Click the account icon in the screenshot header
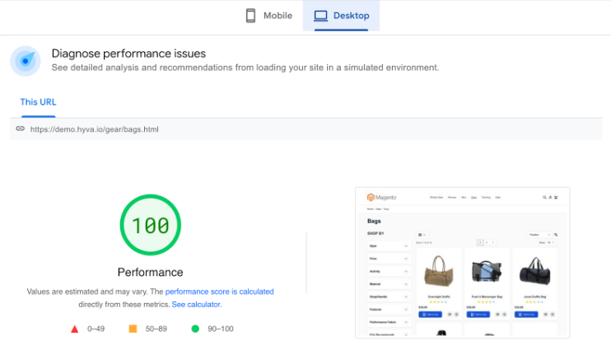 [550, 198]
